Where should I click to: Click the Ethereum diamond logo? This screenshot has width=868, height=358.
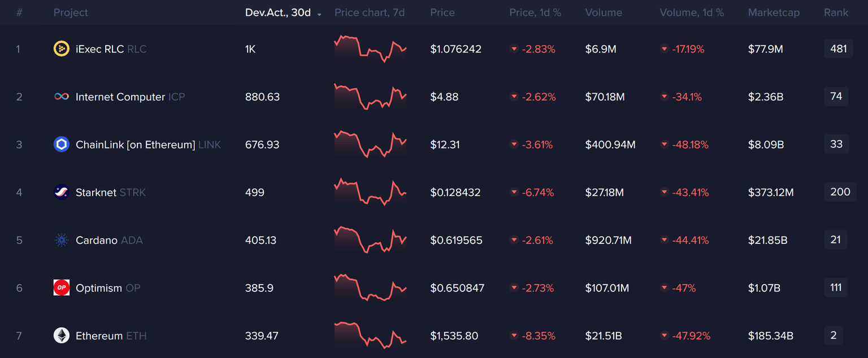pos(61,336)
